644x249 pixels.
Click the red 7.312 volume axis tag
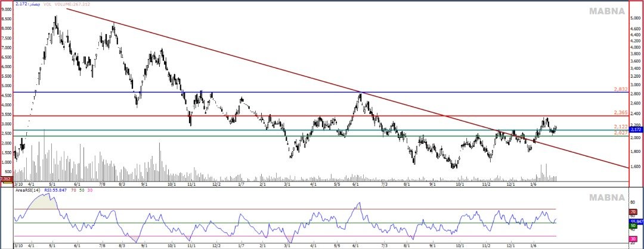point(6,179)
